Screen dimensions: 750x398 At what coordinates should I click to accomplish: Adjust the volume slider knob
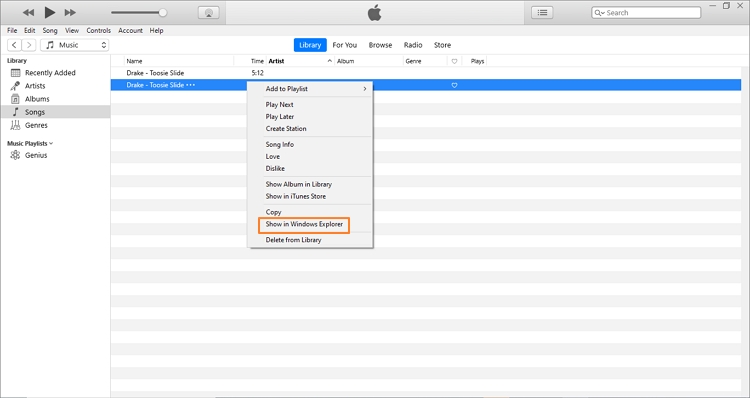tap(163, 12)
